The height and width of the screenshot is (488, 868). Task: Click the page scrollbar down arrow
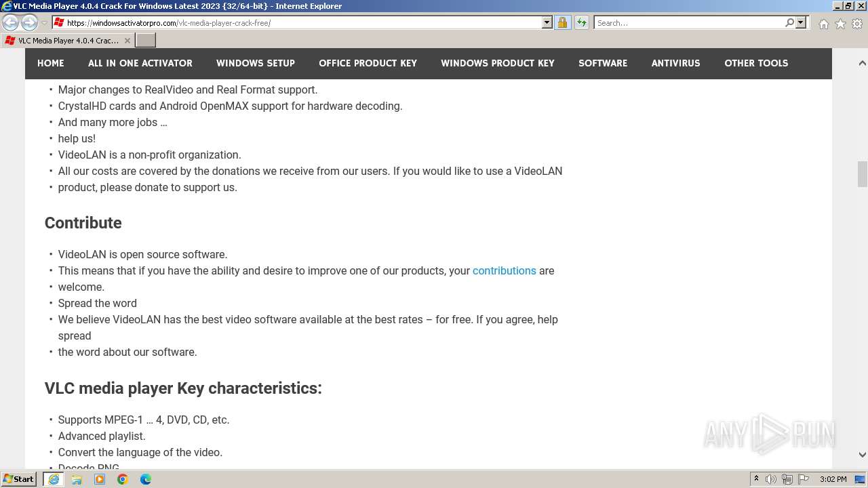(x=862, y=455)
